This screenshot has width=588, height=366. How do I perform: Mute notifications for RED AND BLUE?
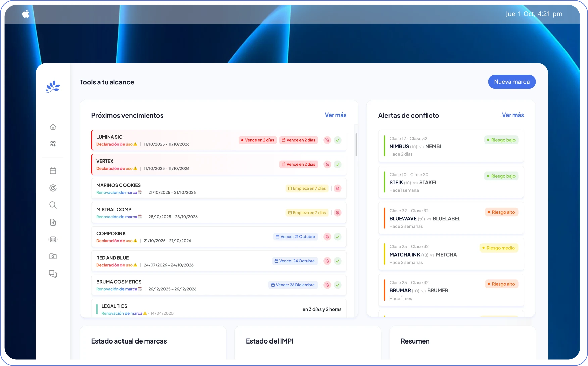[327, 261]
